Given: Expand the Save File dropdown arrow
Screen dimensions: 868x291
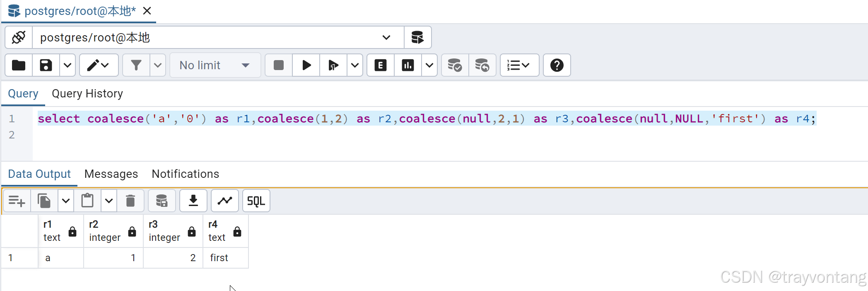Looking at the screenshot, I should coord(68,65).
